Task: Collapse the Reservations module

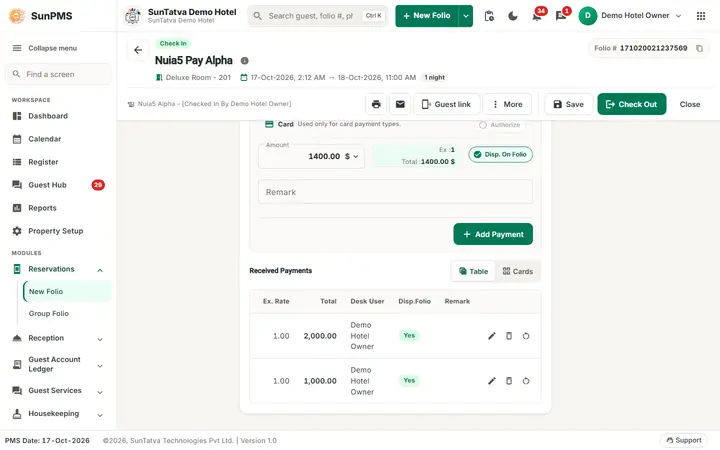Action: click(100, 270)
